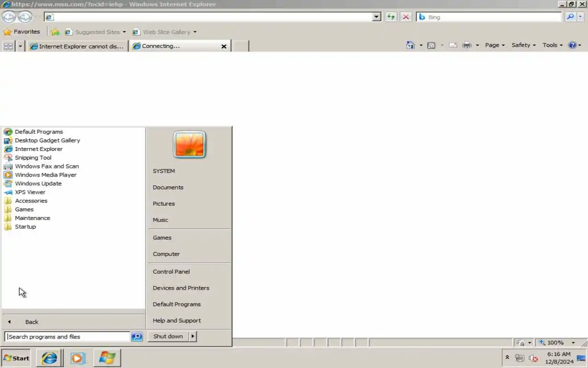Viewport: 588px width, 368px height.
Task: Click the Read Mail icon
Action: [x=453, y=45]
